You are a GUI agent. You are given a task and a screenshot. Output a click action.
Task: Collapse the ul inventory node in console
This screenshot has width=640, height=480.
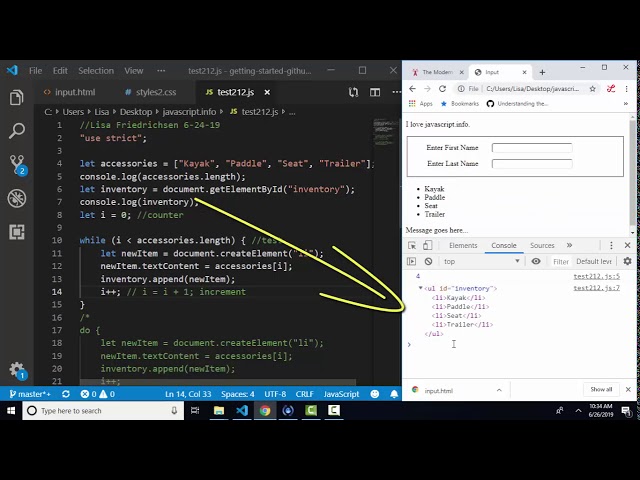click(x=420, y=288)
